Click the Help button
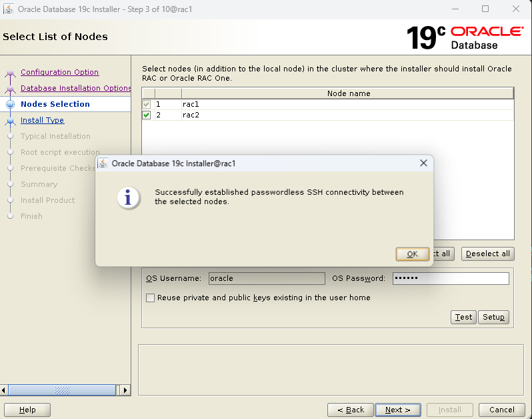This screenshot has width=532, height=419. click(27, 410)
